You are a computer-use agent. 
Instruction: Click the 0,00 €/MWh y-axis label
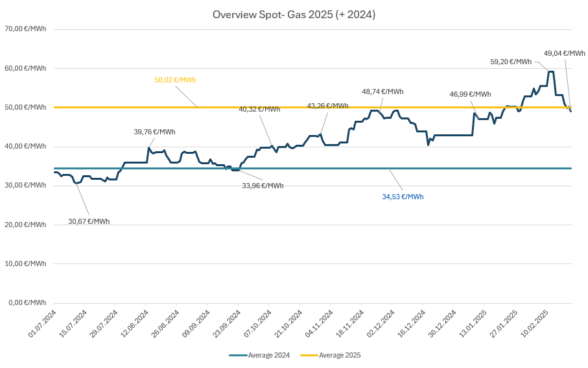point(27,302)
